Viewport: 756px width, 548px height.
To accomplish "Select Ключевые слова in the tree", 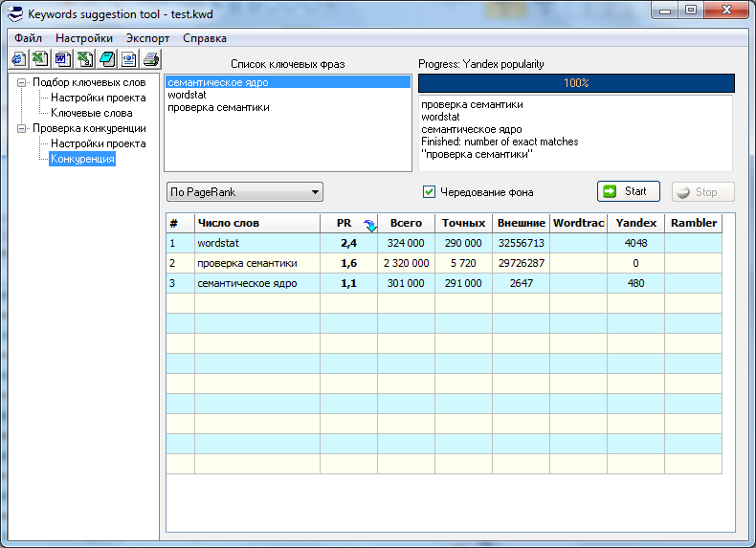I will tap(92, 113).
